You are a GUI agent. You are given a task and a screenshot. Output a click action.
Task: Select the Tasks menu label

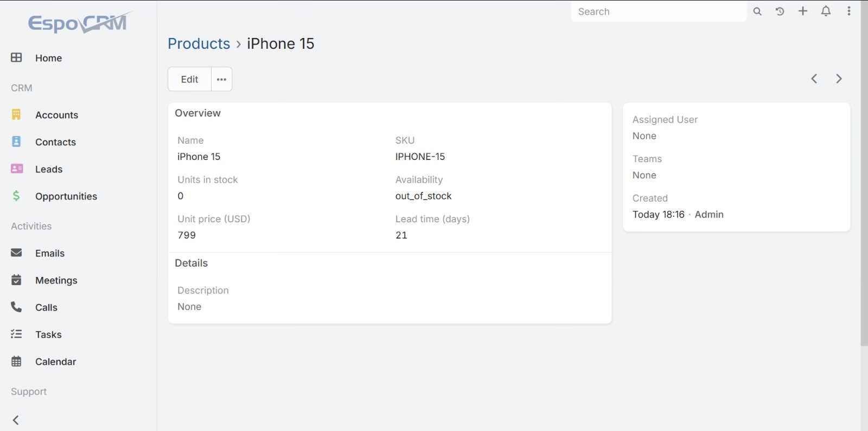tap(49, 334)
